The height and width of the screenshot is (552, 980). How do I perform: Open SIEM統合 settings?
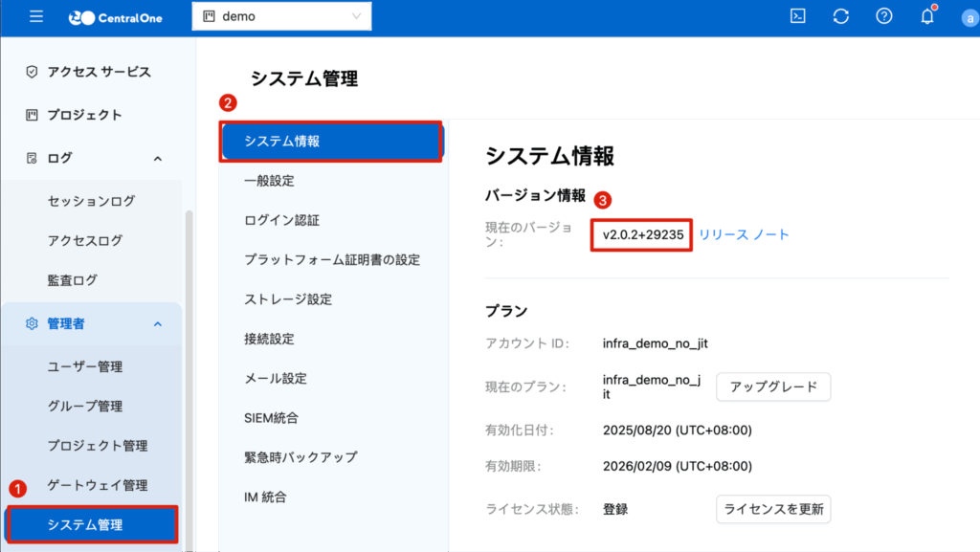(271, 417)
